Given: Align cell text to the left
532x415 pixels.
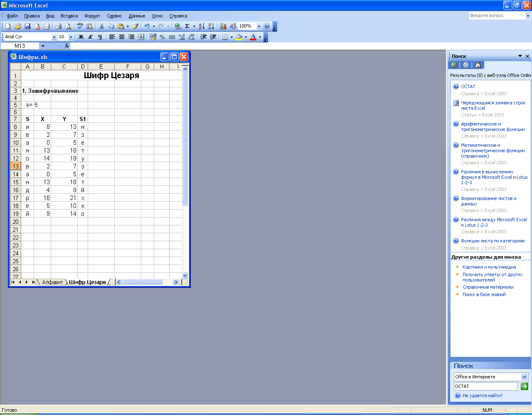Looking at the screenshot, I should (x=112, y=37).
